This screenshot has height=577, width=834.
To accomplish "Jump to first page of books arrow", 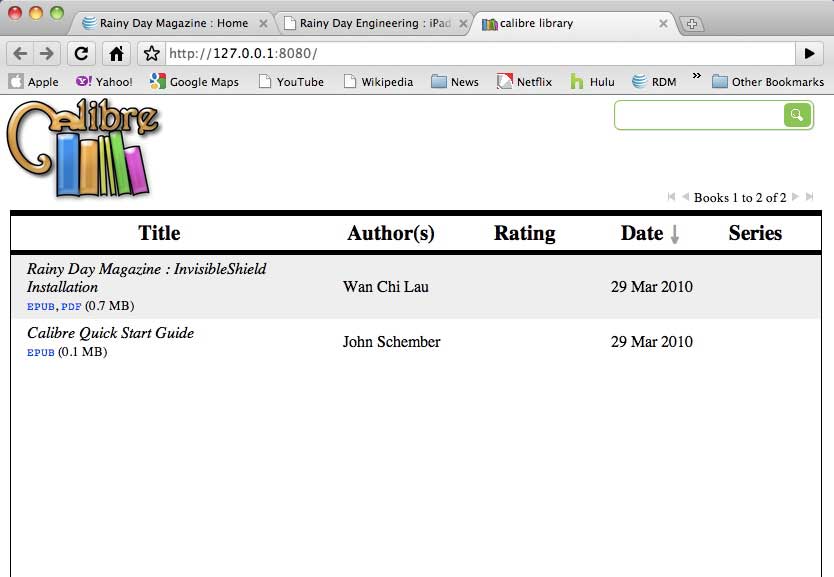I will [671, 197].
